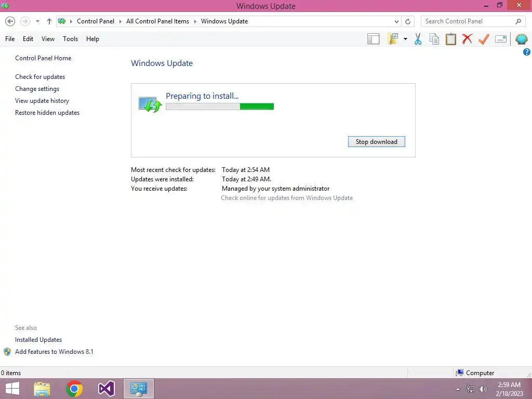
Task: Open the Tools menu
Action: coord(70,39)
